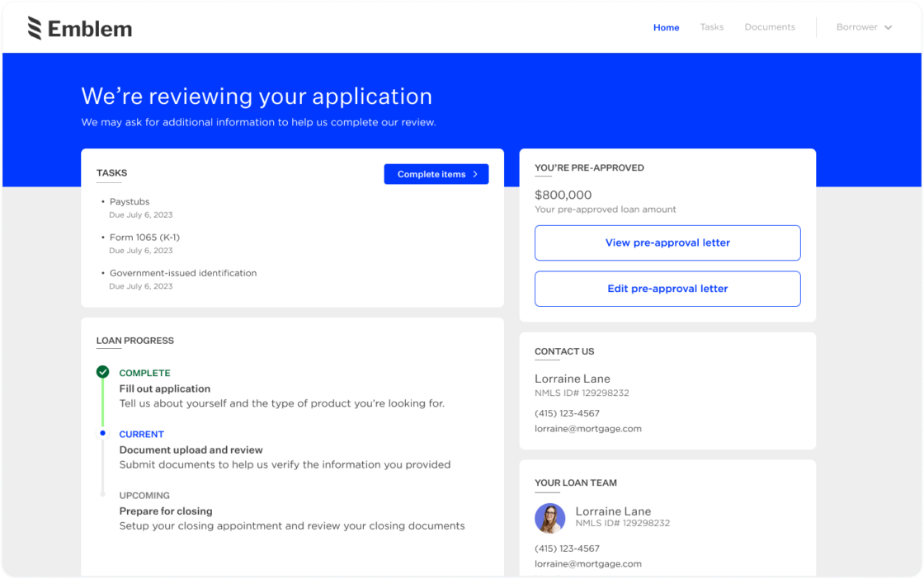Open the Documents section
Image resolution: width=924 pixels, height=579 pixels.
769,26
